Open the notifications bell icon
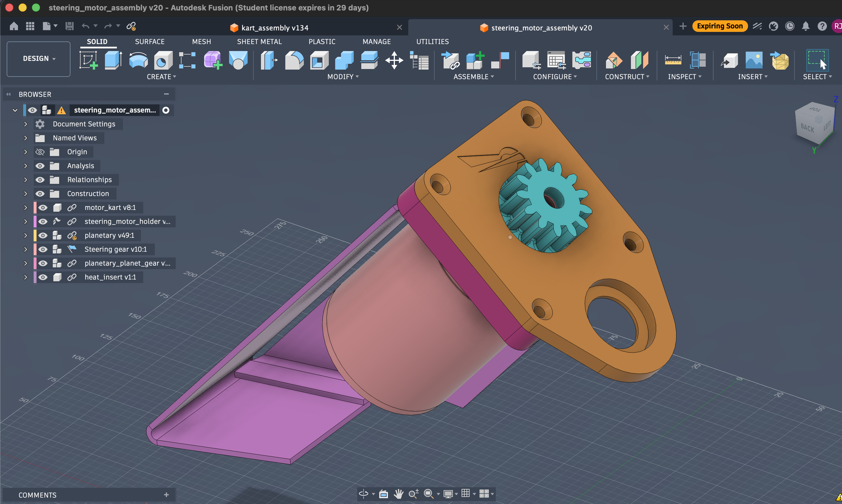Viewport: 842px width, 504px height. point(806,26)
